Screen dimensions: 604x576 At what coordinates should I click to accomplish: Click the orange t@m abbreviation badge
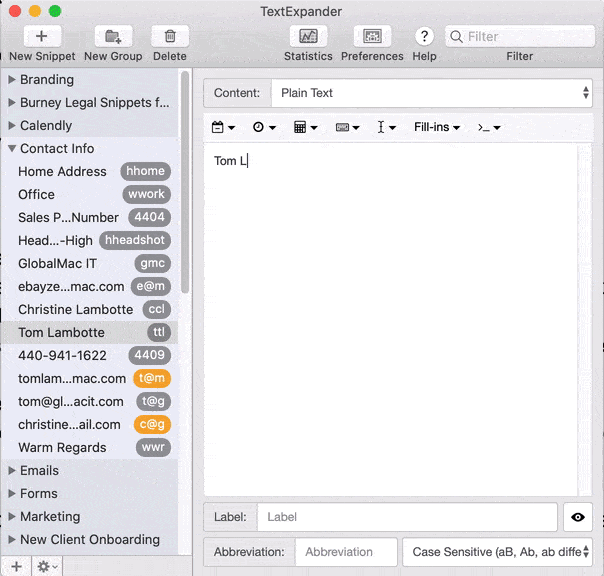click(x=152, y=378)
